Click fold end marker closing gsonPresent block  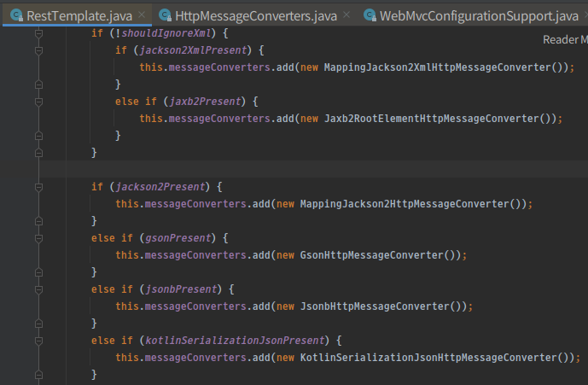point(38,272)
